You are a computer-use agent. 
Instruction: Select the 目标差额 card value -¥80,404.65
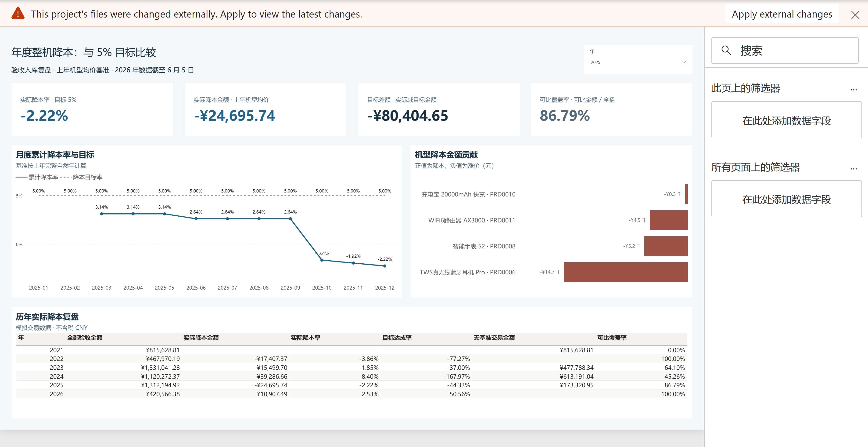408,116
